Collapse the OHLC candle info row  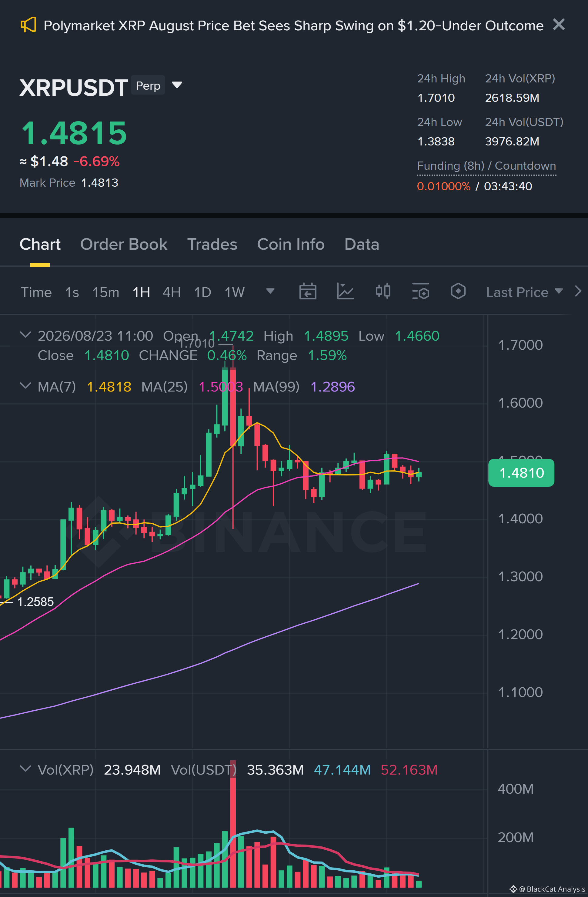[x=25, y=335]
